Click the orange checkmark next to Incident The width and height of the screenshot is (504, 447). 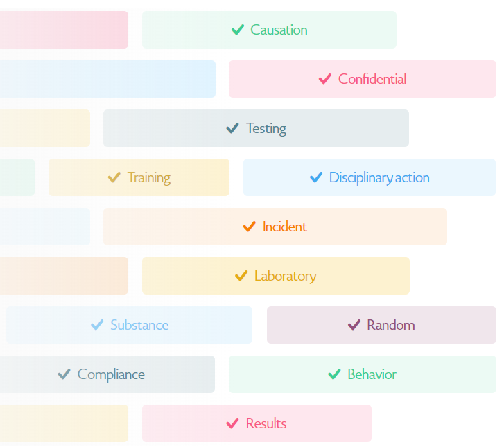point(250,227)
